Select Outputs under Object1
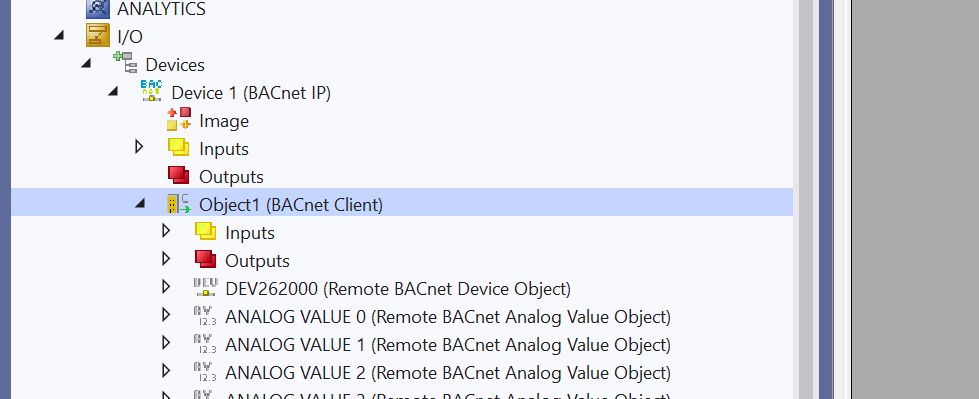Viewport: 979px width, 399px height. coord(257,260)
